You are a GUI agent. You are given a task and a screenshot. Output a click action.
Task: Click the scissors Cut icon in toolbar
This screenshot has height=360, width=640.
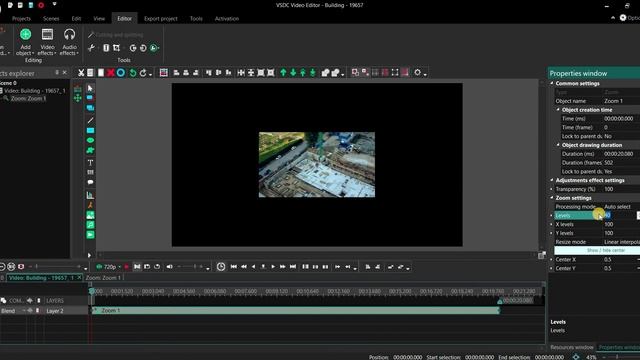point(81,73)
